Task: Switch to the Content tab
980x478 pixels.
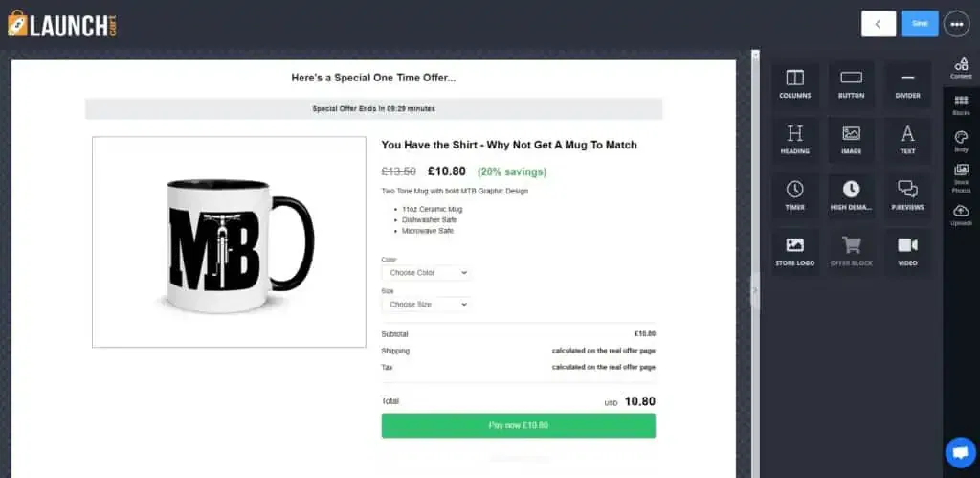Action: (x=961, y=68)
